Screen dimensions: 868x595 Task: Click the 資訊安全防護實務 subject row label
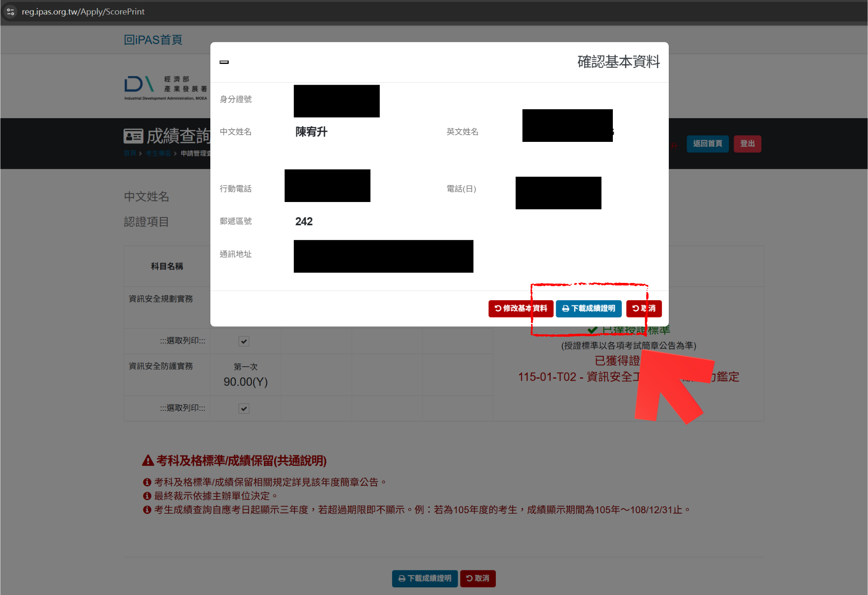click(161, 366)
